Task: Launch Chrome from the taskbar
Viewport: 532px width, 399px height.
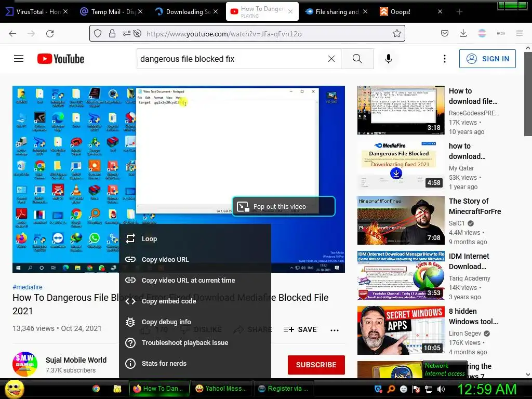Action: point(96,389)
